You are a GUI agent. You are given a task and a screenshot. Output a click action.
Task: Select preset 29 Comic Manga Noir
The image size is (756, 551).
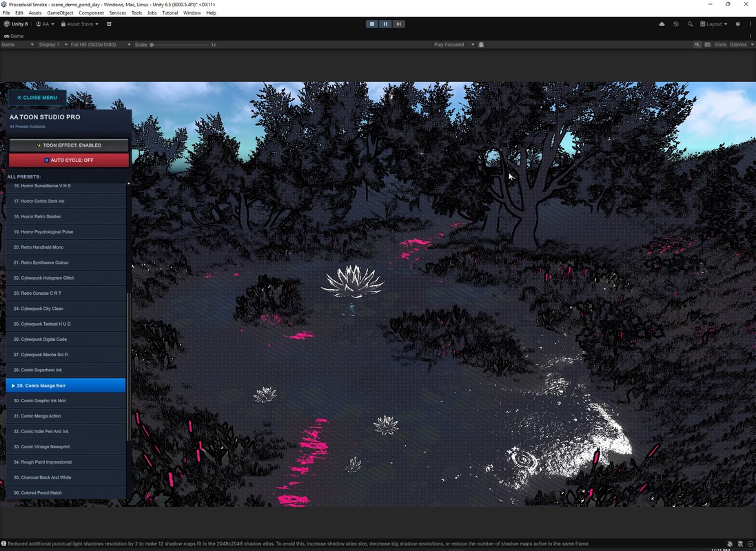pos(66,386)
